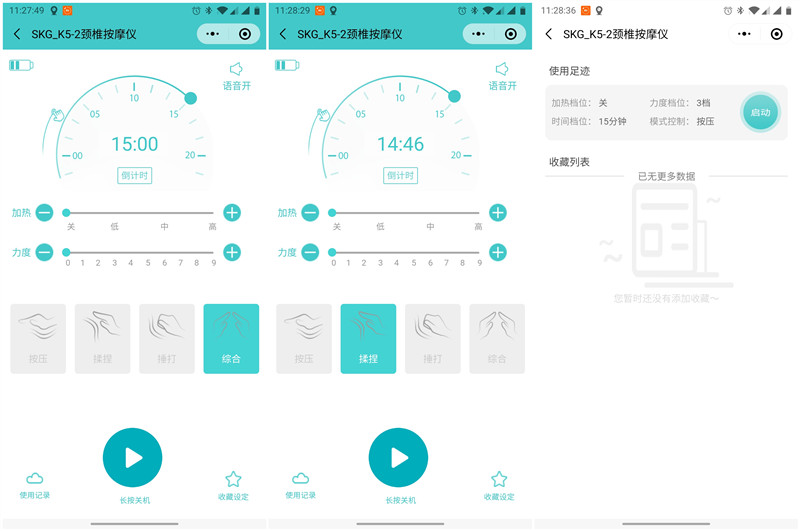Select 综合 combined mode in middle screen
Screen dimensions: 800x531
pyautogui.click(x=497, y=339)
